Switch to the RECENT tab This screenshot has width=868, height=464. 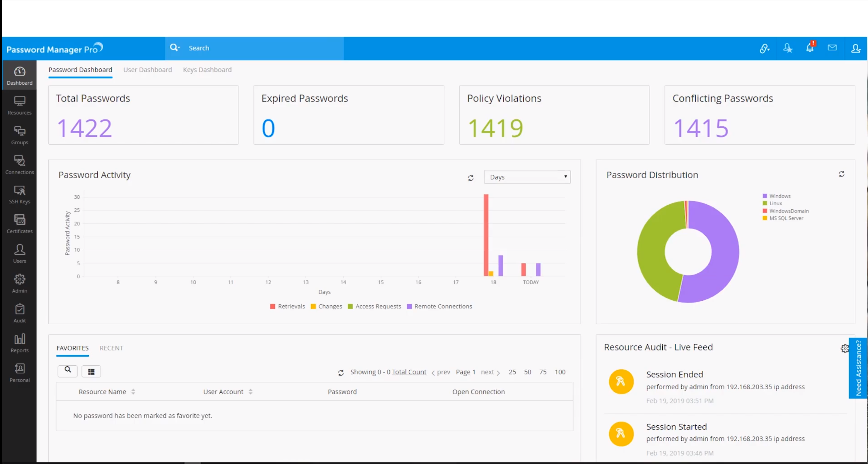point(111,348)
